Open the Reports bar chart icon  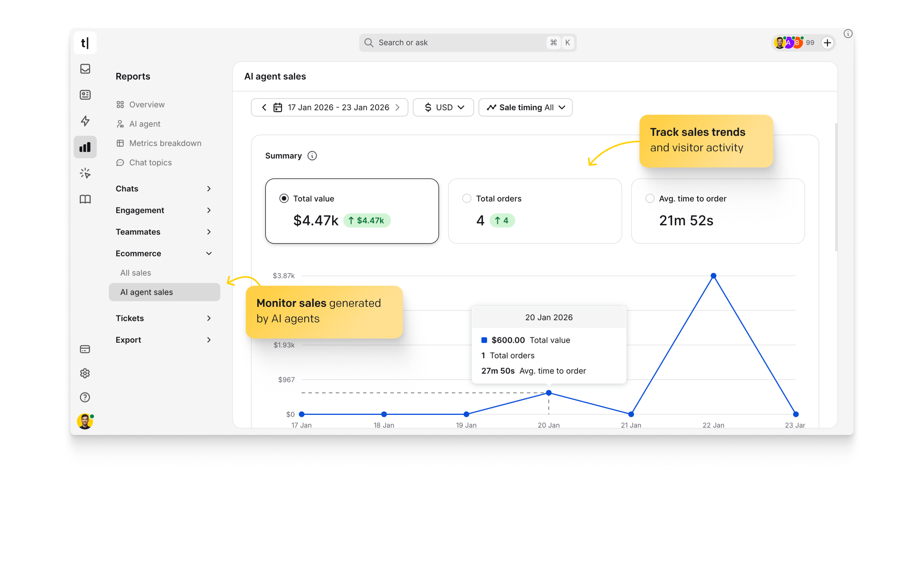[85, 147]
